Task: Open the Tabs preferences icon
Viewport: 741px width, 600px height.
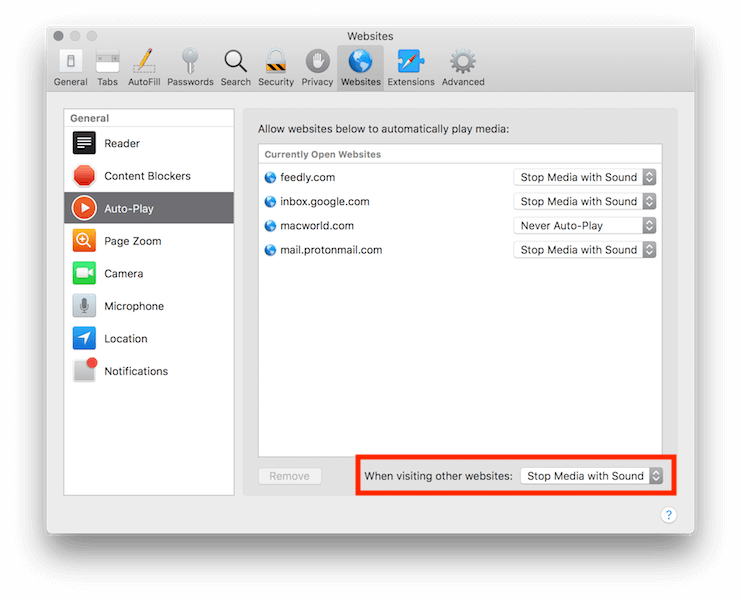Action: [x=107, y=62]
